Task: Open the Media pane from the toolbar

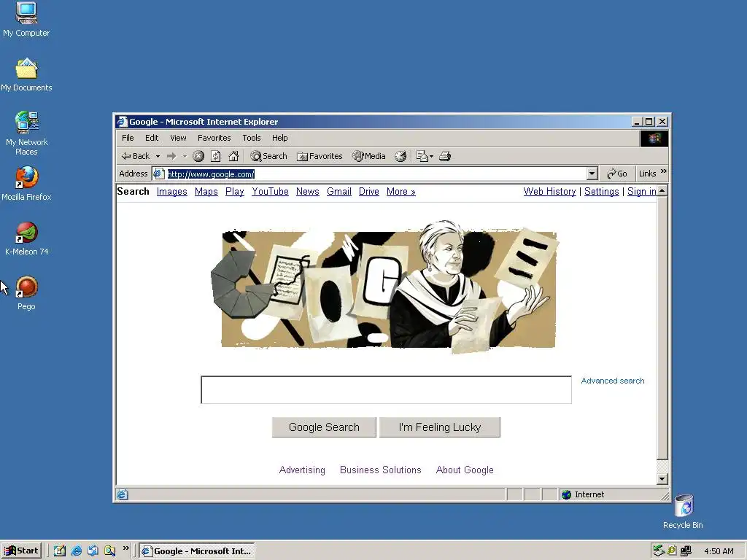Action: pyautogui.click(x=368, y=156)
